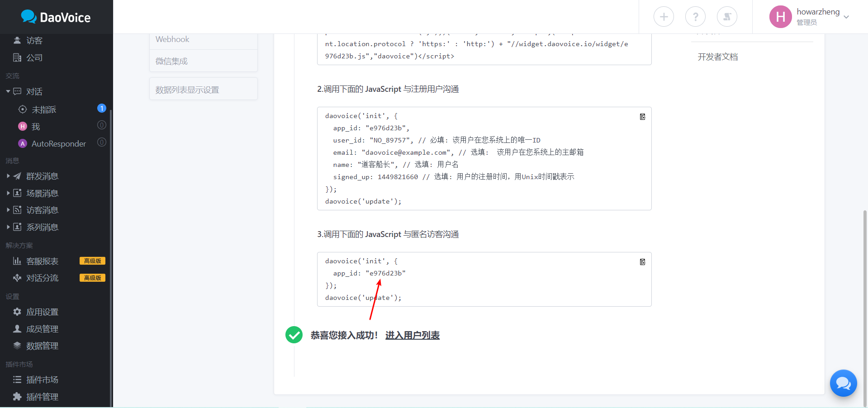
Task: Follow the 进入用户列表 link
Action: click(x=413, y=335)
